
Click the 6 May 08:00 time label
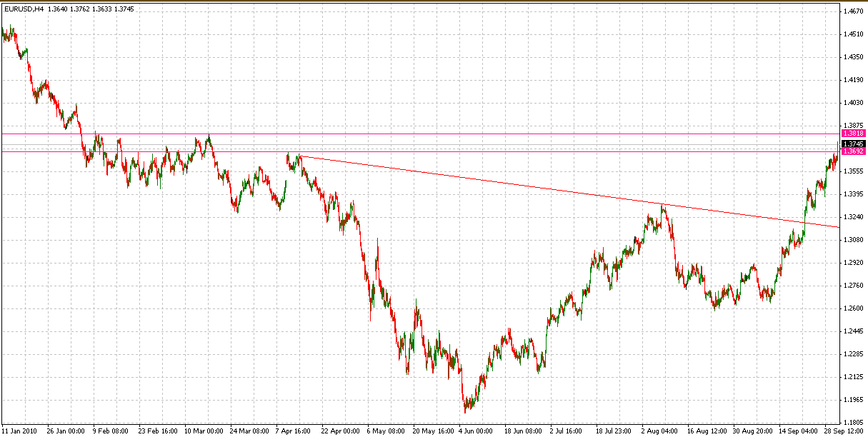point(386,431)
